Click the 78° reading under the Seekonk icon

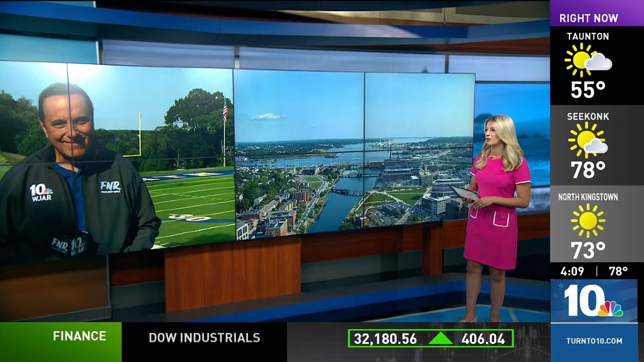(588, 170)
